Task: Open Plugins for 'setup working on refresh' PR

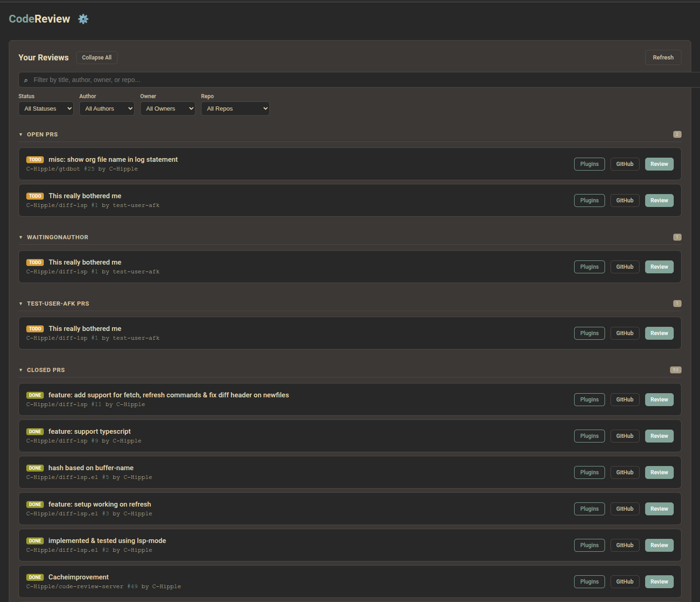Action: 589,509
